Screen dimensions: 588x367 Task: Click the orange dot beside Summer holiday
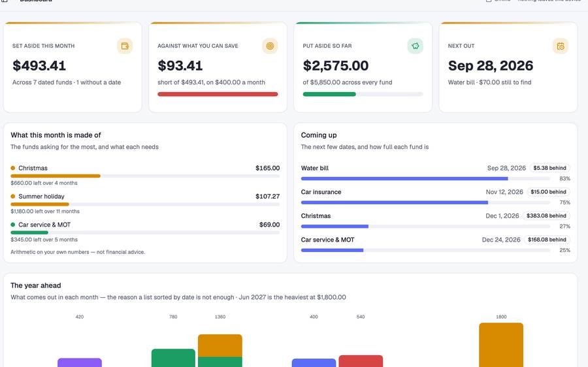(13, 196)
